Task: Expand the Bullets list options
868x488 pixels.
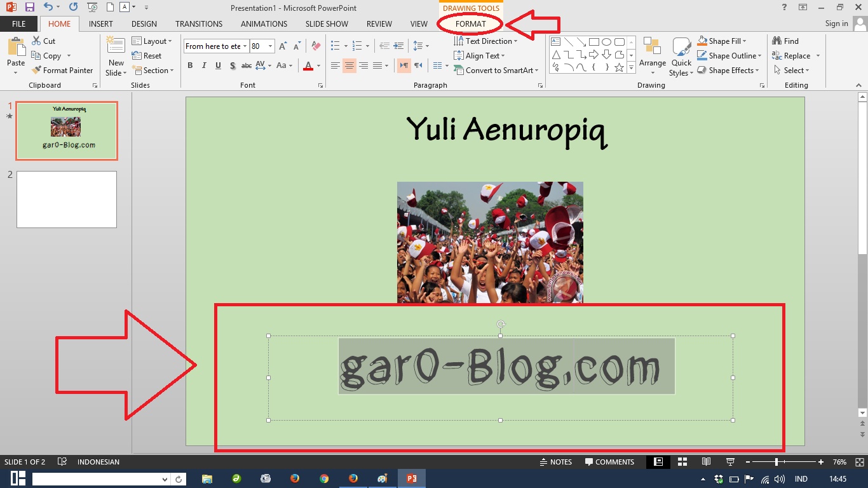Action: pyautogui.click(x=345, y=45)
